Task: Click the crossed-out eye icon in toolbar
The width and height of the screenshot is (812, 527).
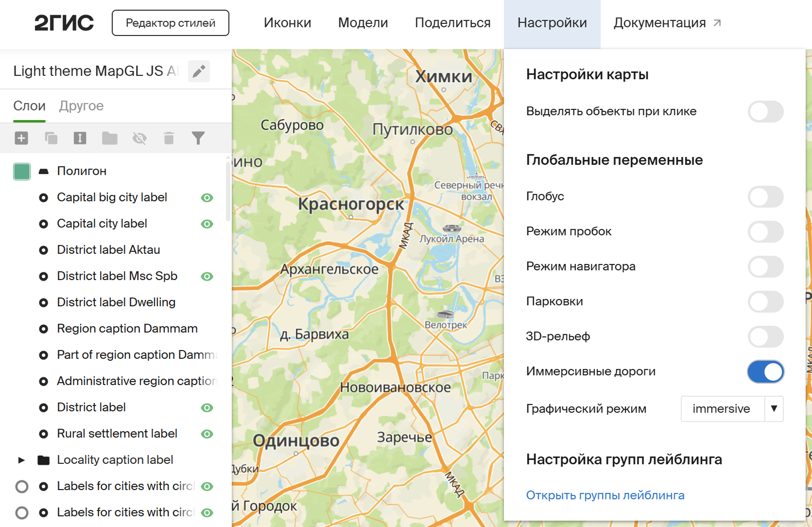Action: (x=139, y=139)
